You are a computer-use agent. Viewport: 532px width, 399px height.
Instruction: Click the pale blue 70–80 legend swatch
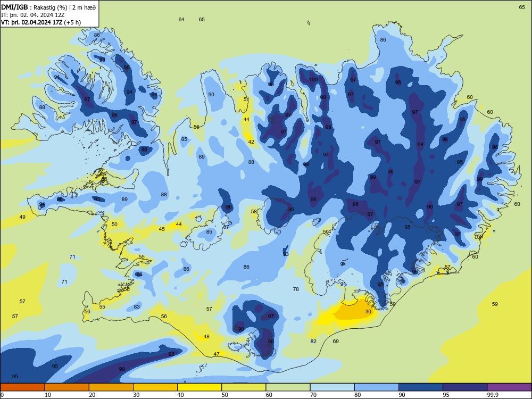click(x=332, y=387)
